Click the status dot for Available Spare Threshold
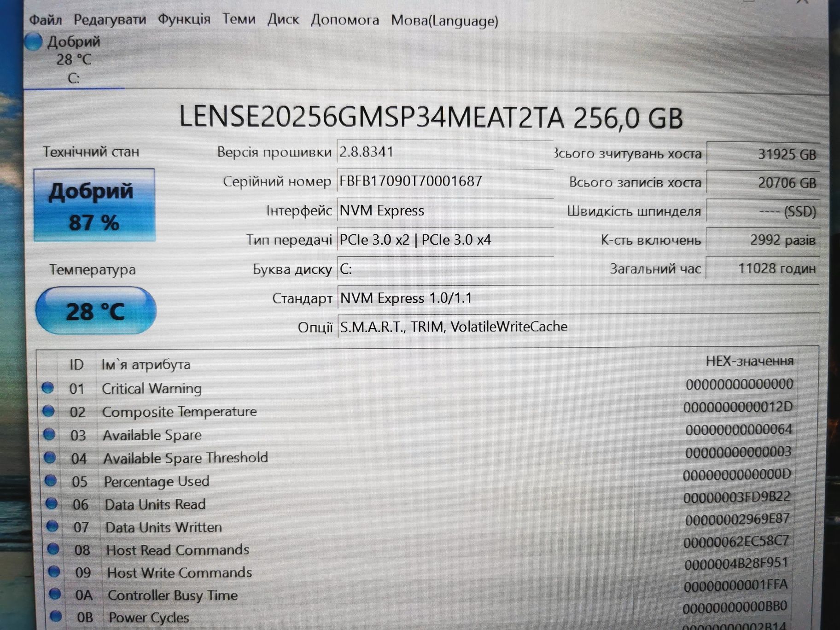The width and height of the screenshot is (840, 630). pyautogui.click(x=50, y=457)
